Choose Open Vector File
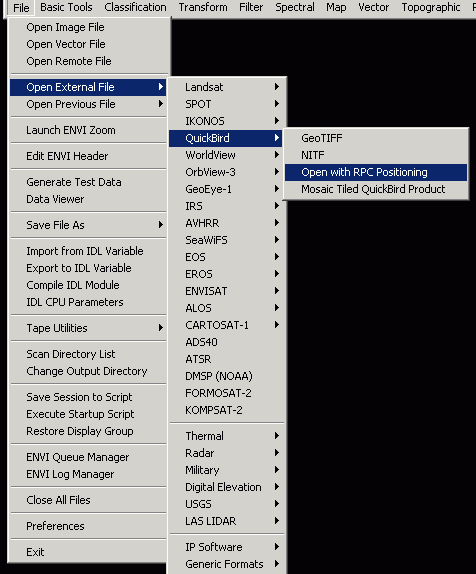The height and width of the screenshot is (574, 476). (88, 44)
